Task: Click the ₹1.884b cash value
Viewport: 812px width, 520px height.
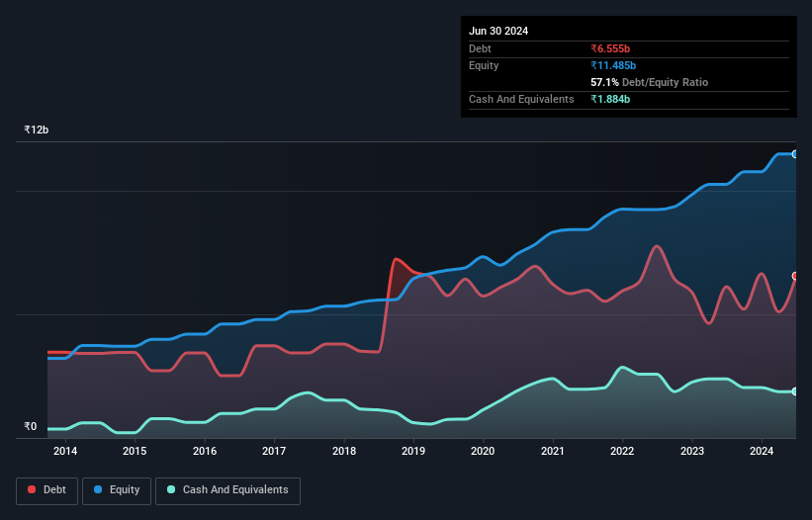Action: click(610, 99)
